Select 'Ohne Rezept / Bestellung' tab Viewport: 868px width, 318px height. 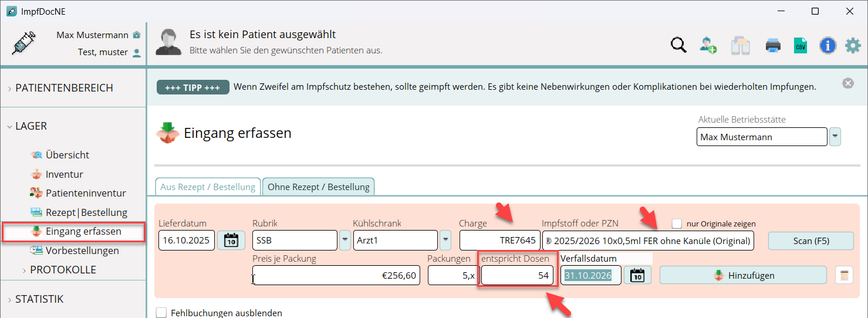(319, 187)
